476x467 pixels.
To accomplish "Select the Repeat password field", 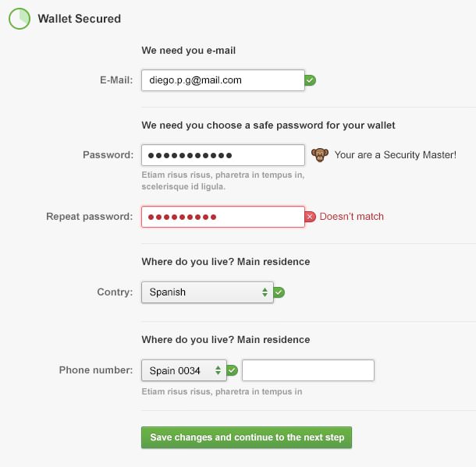I will 222,217.
